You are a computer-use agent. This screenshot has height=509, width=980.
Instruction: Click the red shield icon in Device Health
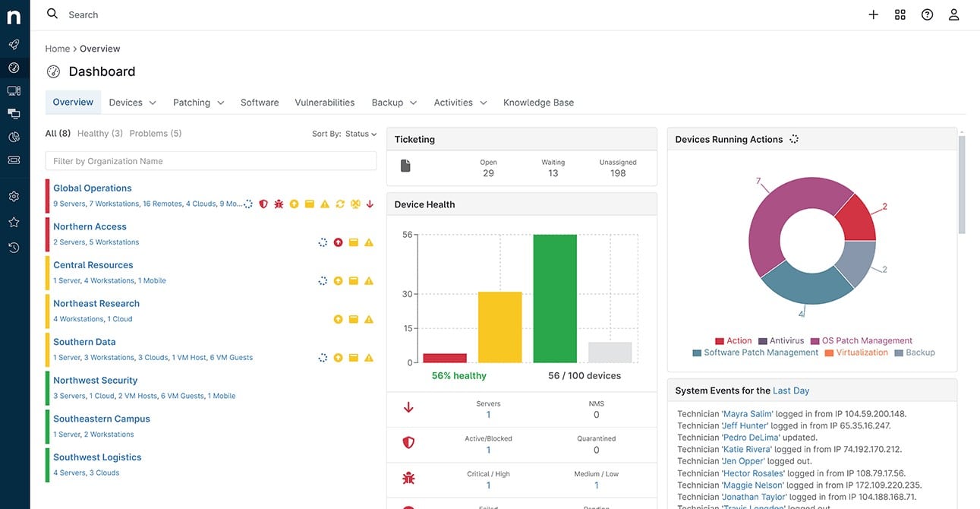408,443
